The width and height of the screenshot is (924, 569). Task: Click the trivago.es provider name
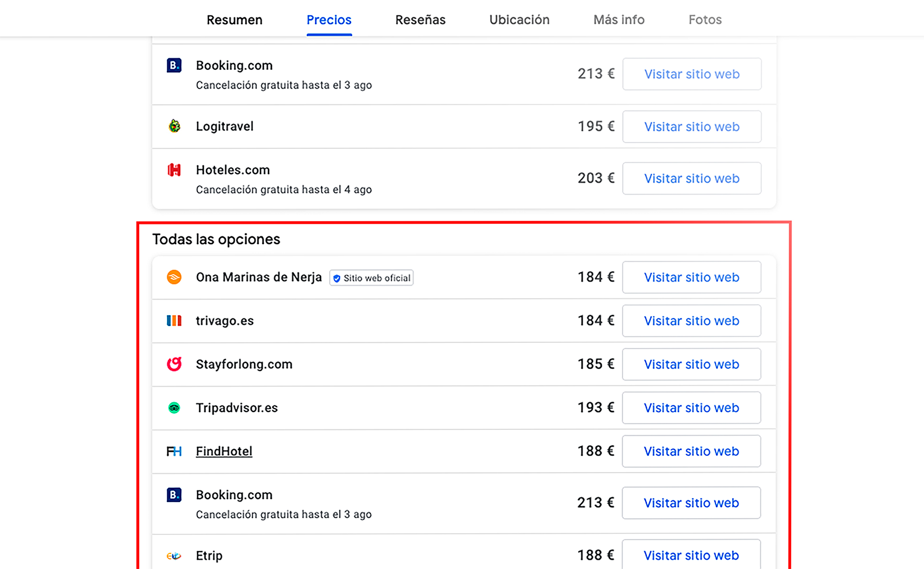coord(225,321)
